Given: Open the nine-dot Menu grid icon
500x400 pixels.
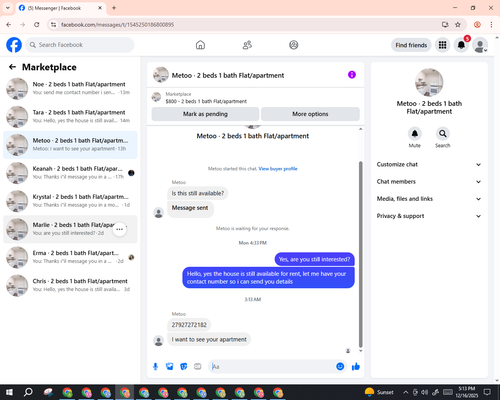Looking at the screenshot, I should [x=442, y=45].
